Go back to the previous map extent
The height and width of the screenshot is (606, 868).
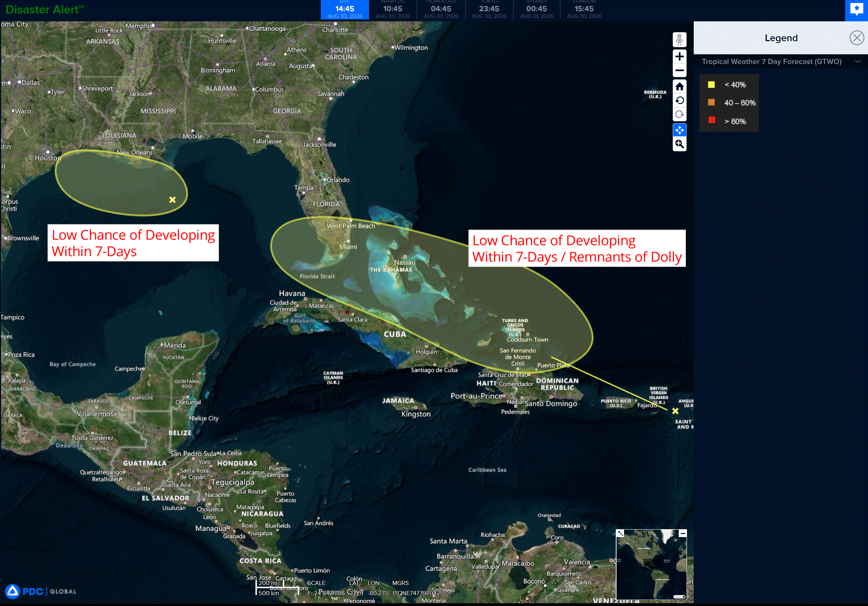[679, 100]
